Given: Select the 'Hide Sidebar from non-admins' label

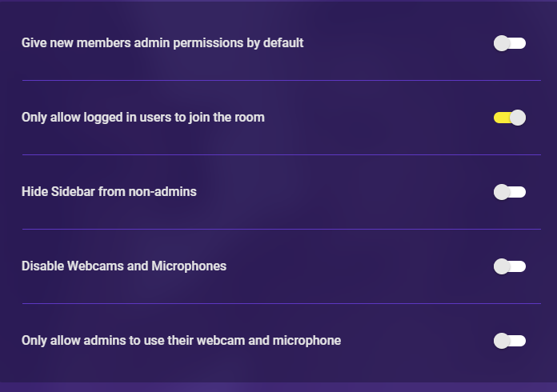Looking at the screenshot, I should [109, 192].
